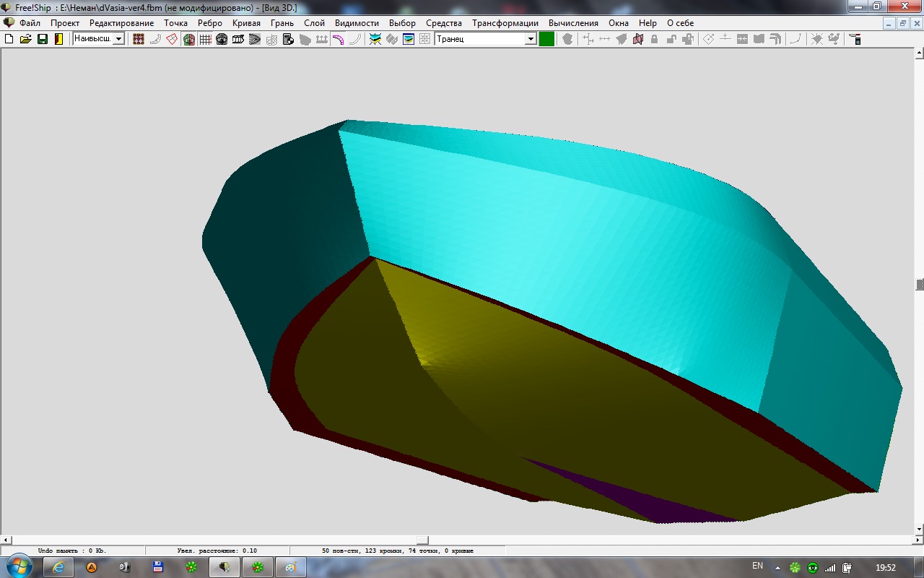Click the exit door icon

coord(58,39)
